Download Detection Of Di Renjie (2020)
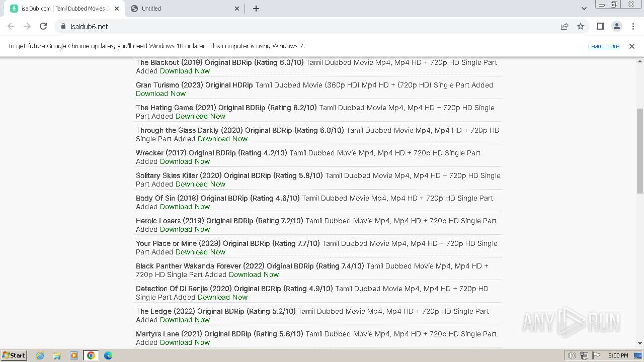The height and width of the screenshot is (362, 644). [x=222, y=297]
